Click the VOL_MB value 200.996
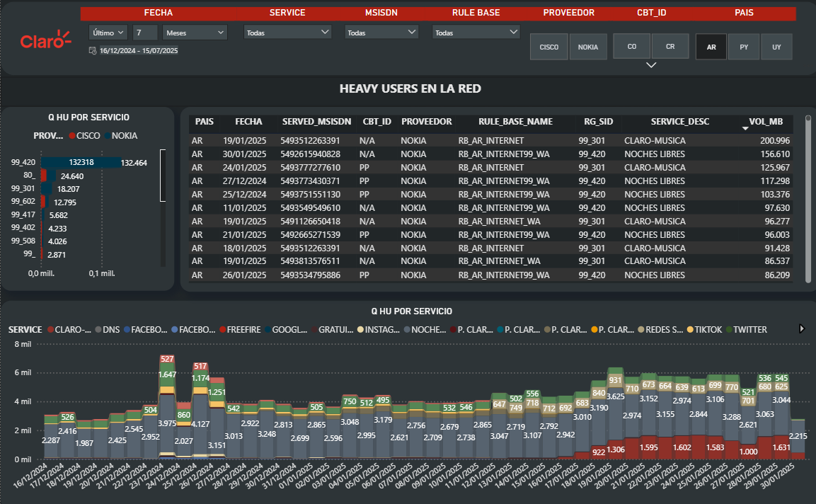816x504 pixels. 775,141
